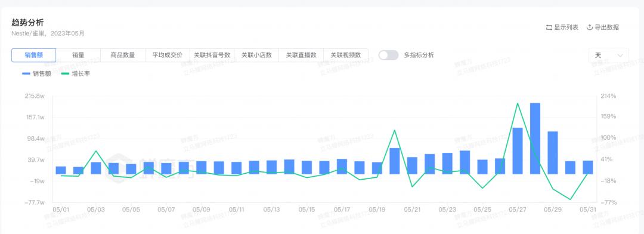The height and width of the screenshot is (234, 644).
Task: Open the 关联直播数 tab
Action: click(301, 55)
